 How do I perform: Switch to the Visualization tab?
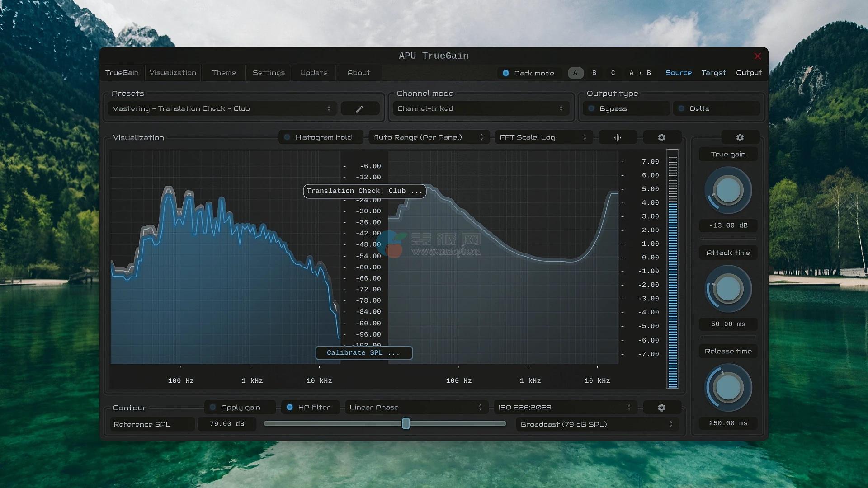(173, 73)
